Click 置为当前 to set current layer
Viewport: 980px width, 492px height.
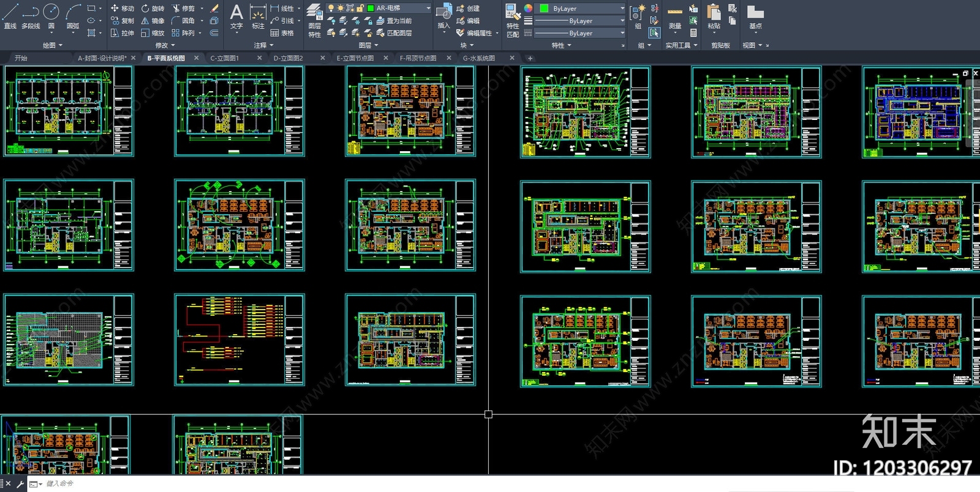[394, 21]
